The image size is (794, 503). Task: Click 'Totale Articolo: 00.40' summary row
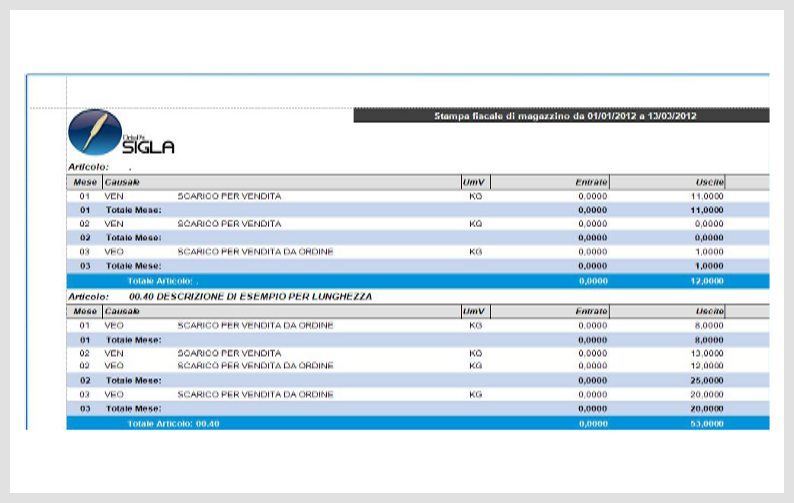(x=418, y=423)
